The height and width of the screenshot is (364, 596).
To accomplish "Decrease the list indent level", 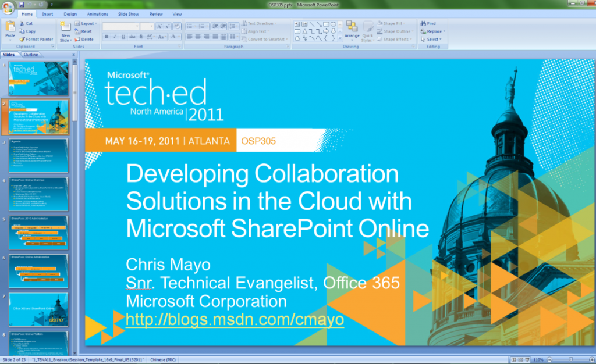I will point(215,26).
